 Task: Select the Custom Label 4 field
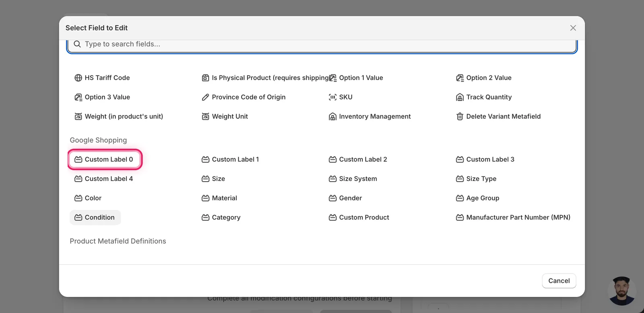(104, 179)
